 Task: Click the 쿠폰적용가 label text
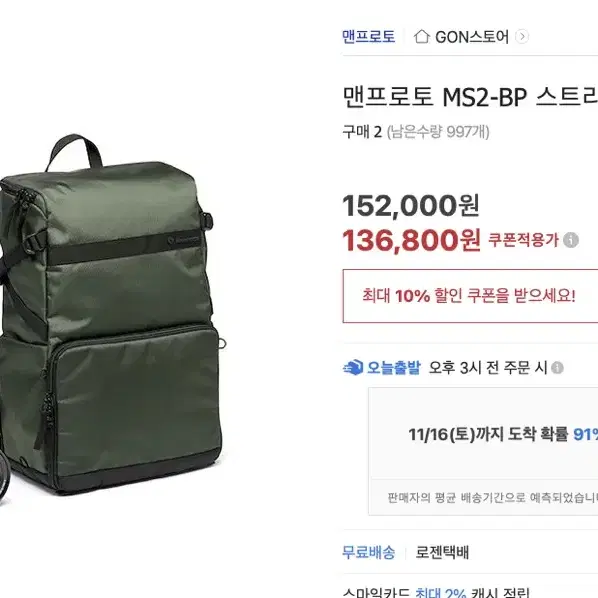click(x=523, y=240)
